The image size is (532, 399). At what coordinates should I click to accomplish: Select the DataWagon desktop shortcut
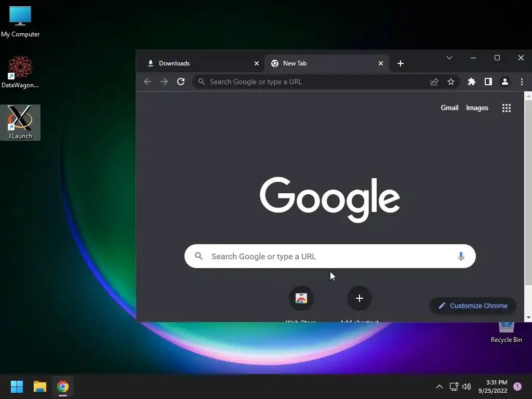click(x=20, y=72)
